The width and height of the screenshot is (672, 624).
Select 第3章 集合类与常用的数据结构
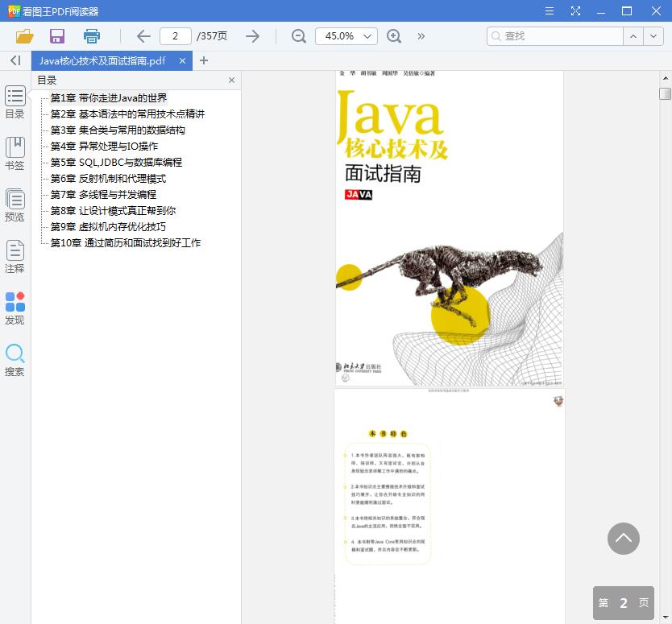118,130
